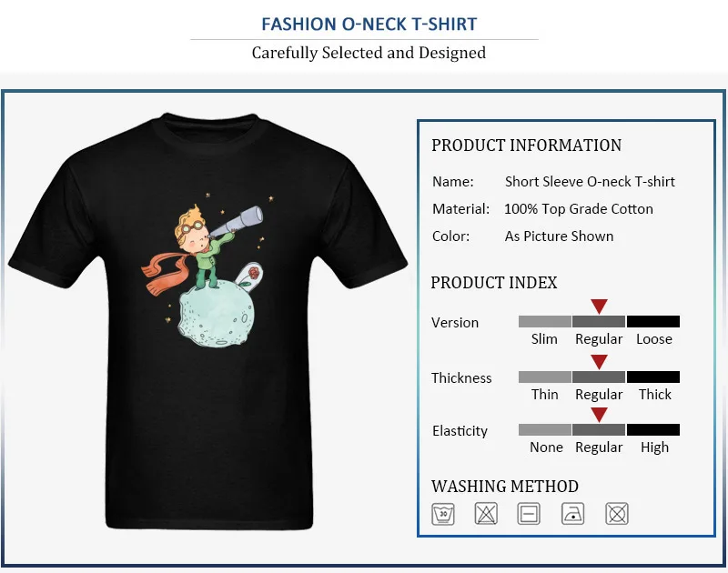Select the High segment of Elasticity bar
728x573 pixels.
(653, 429)
